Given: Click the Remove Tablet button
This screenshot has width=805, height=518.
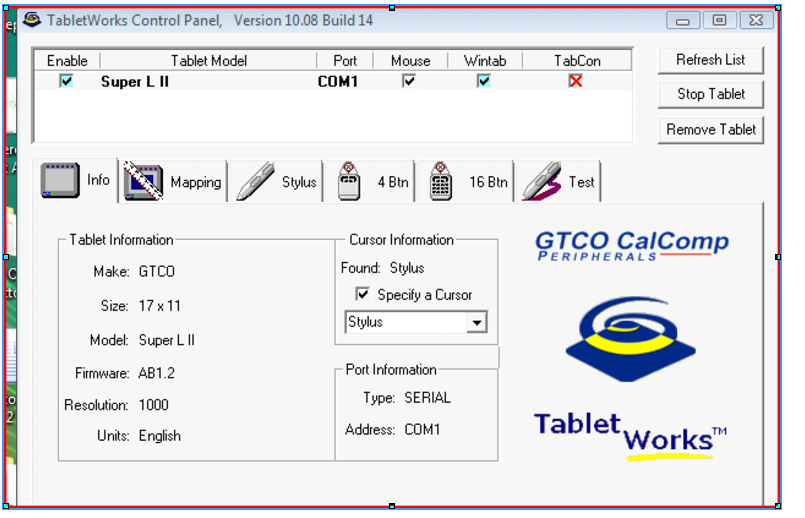Looking at the screenshot, I should pyautogui.click(x=711, y=129).
